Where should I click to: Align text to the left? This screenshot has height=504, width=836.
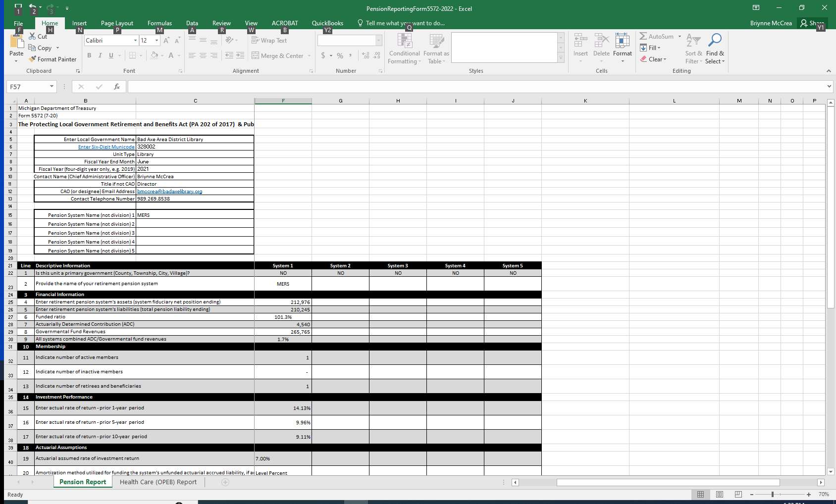[x=192, y=55]
